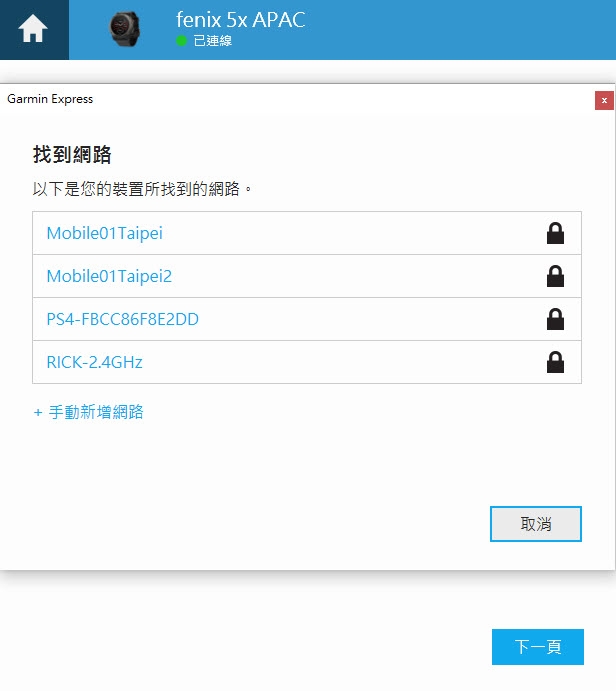Choose the RICK-2.4GHz network
Image resolution: width=616 pixels, height=691 pixels.
pyautogui.click(x=307, y=362)
